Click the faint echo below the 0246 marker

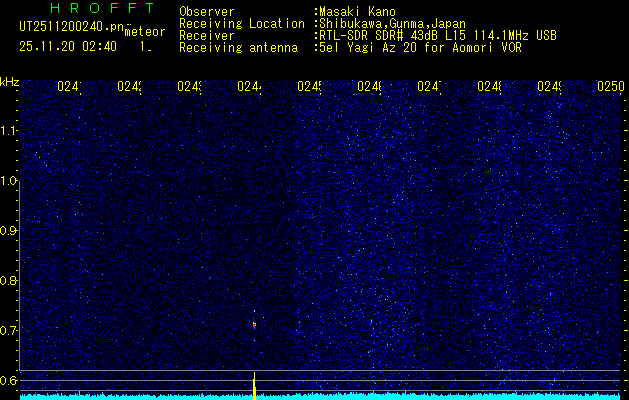371,322
